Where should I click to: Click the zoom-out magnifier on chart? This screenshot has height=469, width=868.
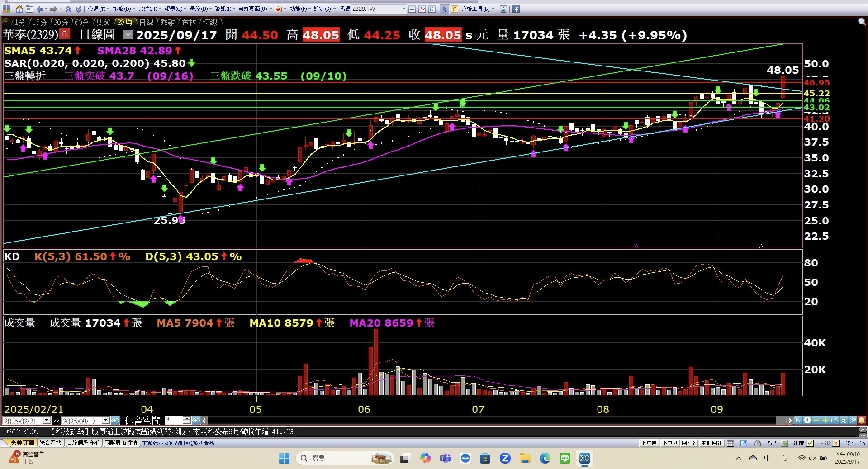click(x=861, y=22)
